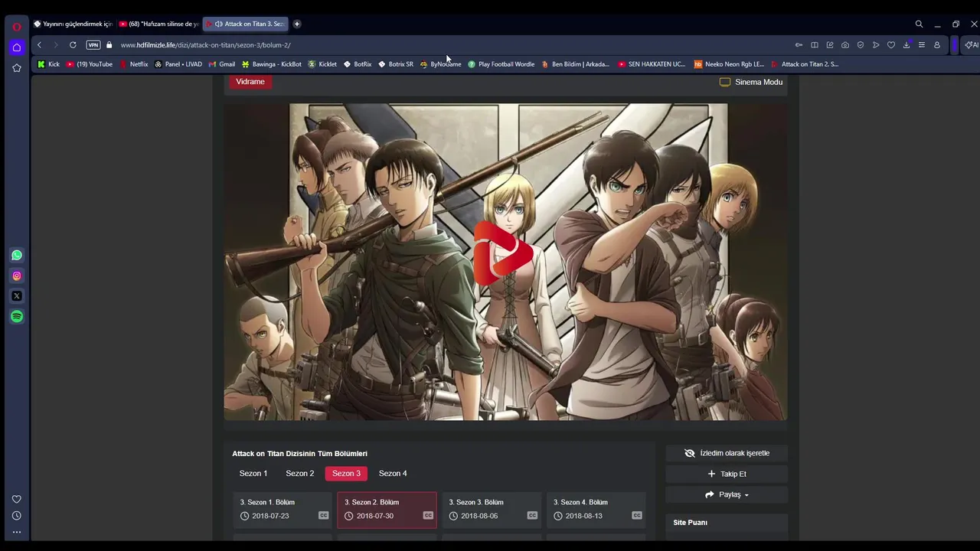Image resolution: width=980 pixels, height=551 pixels.
Task: Take a snapshot with camera icon
Action: point(845,45)
